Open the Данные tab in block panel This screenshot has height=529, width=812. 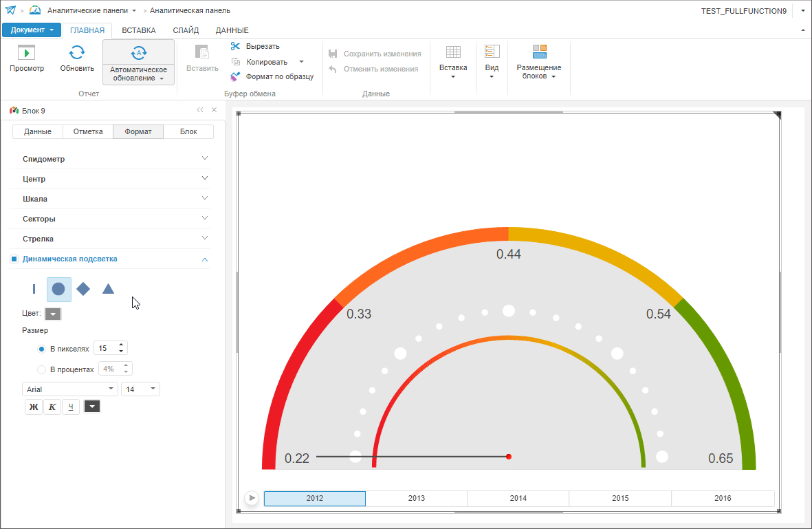point(38,132)
